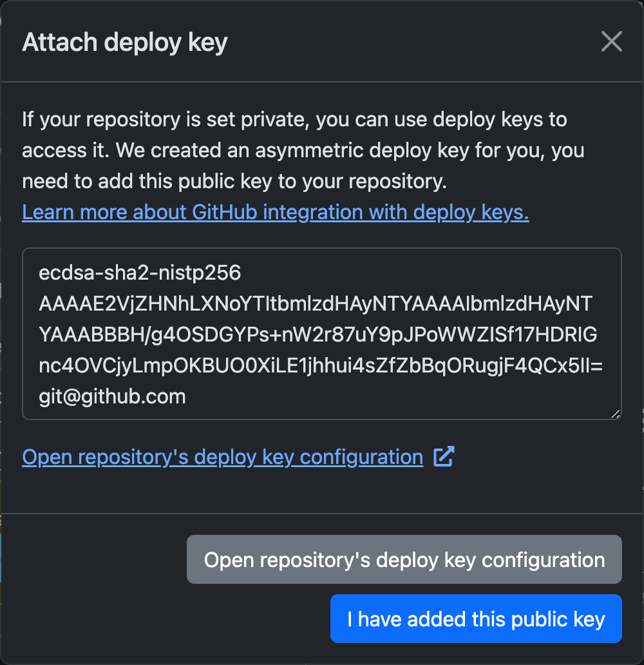Screen dimensions: 644x665
Task: Click the Attach deploy key heading
Action: coord(125,43)
